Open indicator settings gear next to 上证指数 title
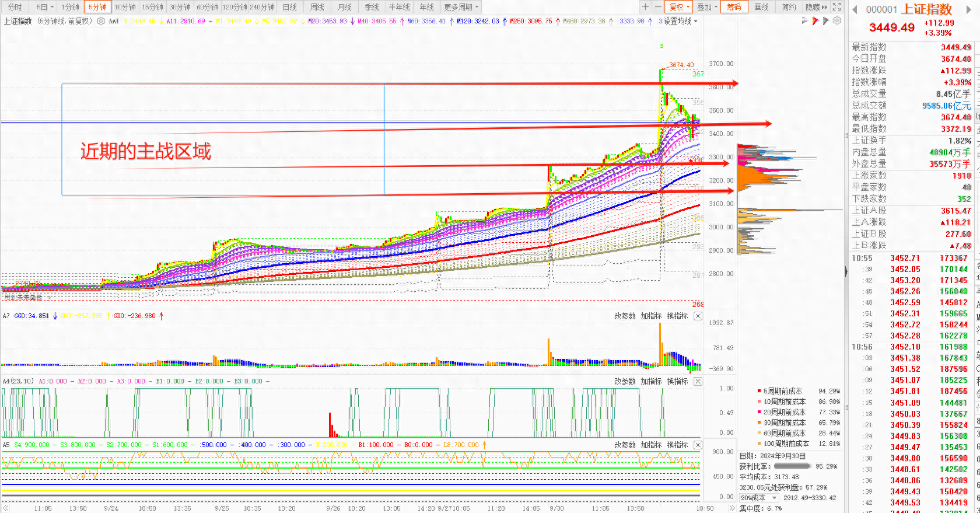 [x=101, y=21]
